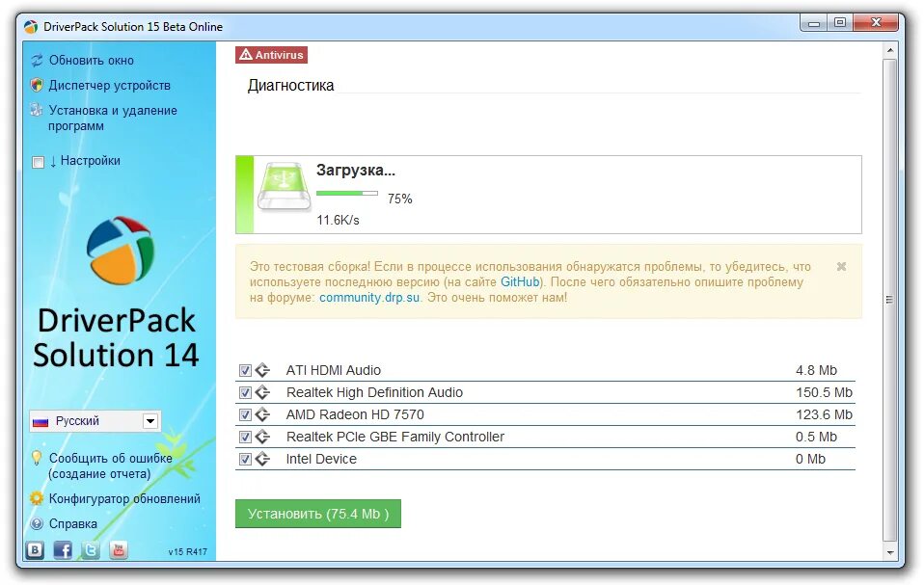Image resolution: width=924 pixels, height=585 pixels.
Task: Click the download progress bar
Action: (347, 193)
